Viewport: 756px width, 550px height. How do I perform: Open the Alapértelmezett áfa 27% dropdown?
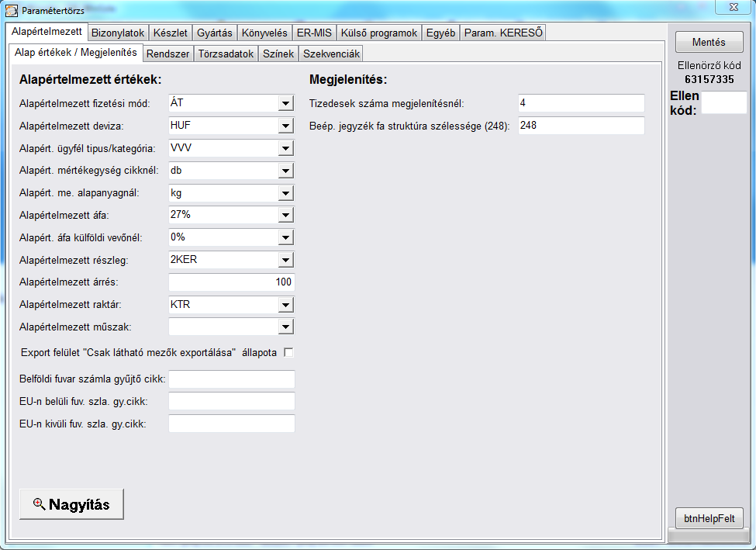[x=286, y=215]
